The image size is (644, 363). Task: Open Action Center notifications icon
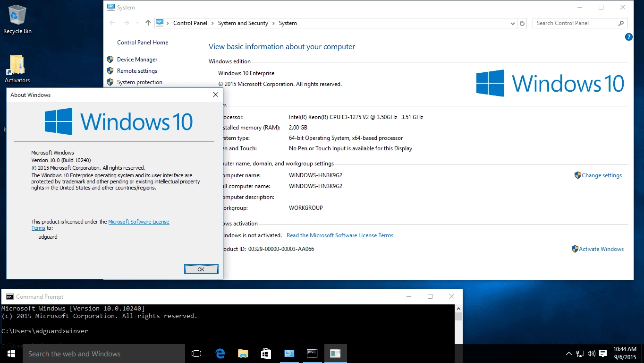coord(603,354)
